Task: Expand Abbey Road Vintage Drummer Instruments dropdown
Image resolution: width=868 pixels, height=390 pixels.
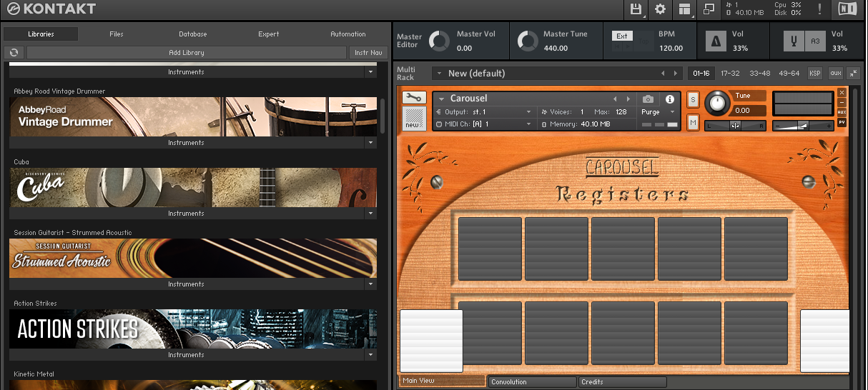Action: 370,143
